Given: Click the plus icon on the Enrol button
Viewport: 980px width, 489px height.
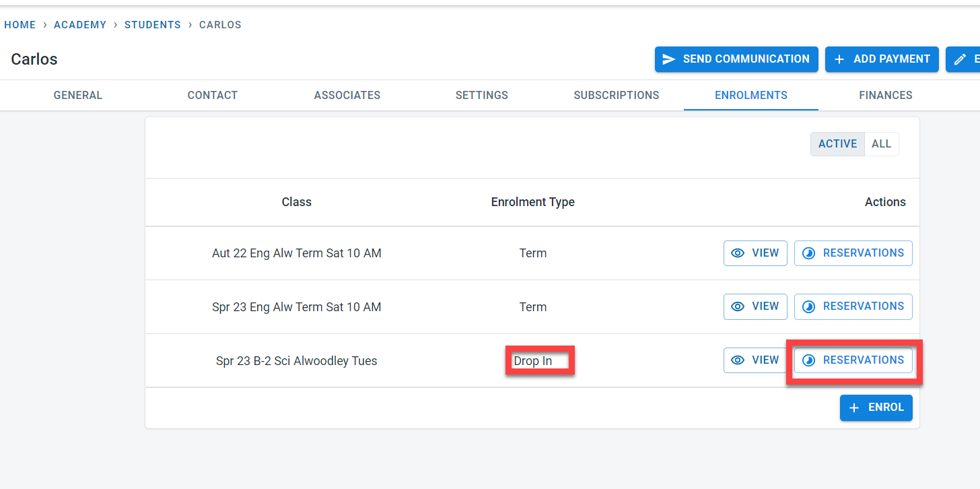Looking at the screenshot, I should pos(854,408).
